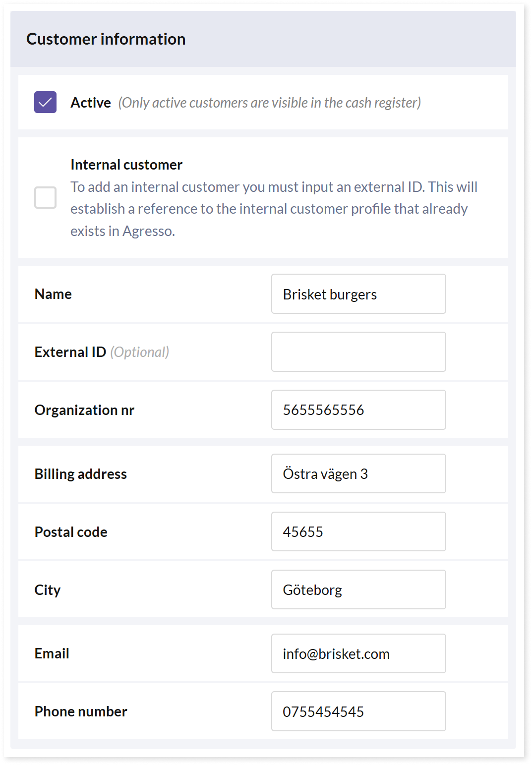Click the Phone number label
Image resolution: width=532 pixels, height=765 pixels.
81,711
